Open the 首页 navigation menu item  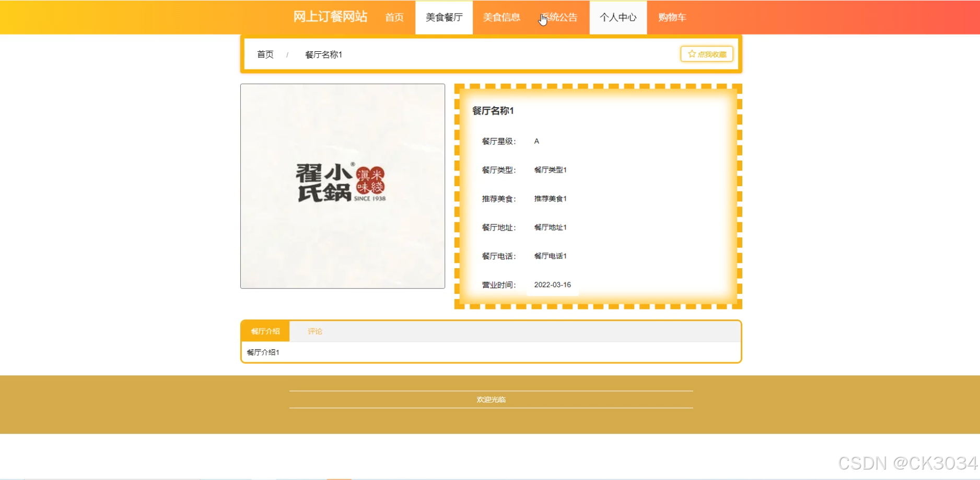(394, 17)
